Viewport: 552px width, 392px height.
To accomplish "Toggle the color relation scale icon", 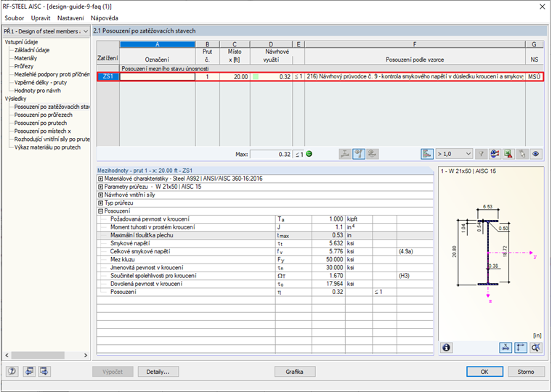I will [x=426, y=154].
